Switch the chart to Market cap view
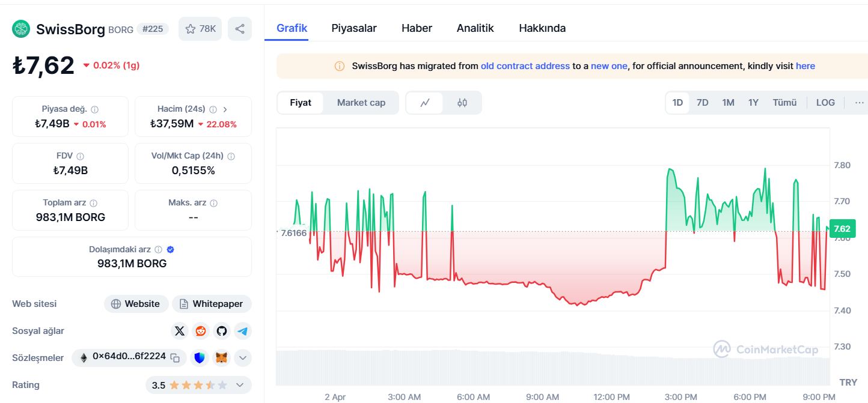The height and width of the screenshot is (403, 868). (361, 103)
